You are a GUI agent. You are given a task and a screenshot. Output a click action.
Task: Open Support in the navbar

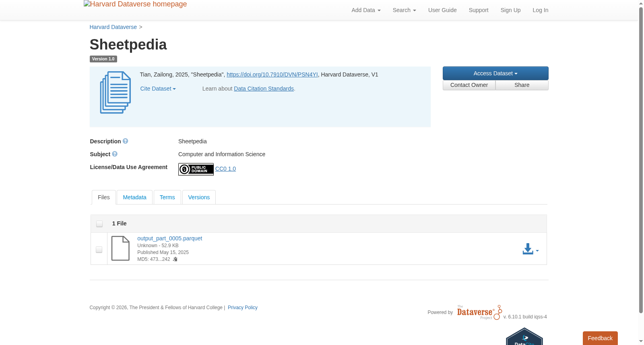coord(479,10)
